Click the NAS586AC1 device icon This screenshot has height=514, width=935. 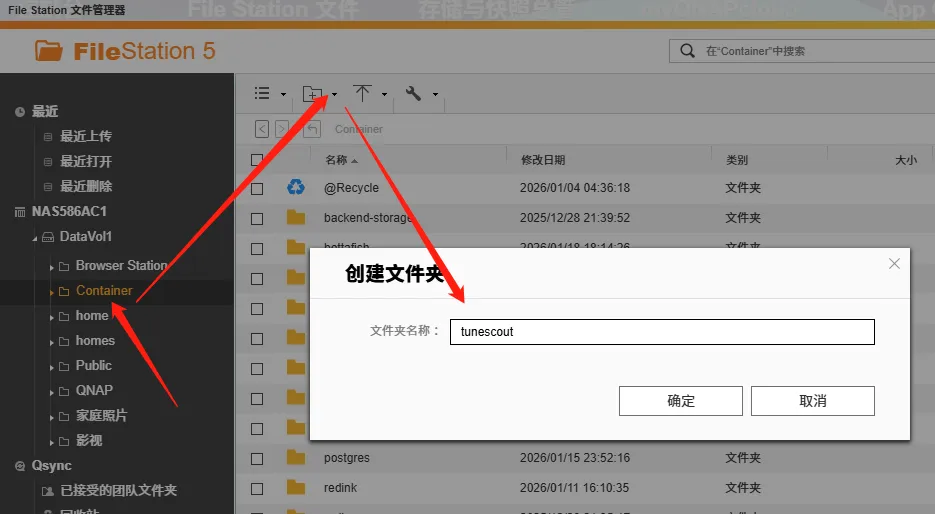[20, 212]
